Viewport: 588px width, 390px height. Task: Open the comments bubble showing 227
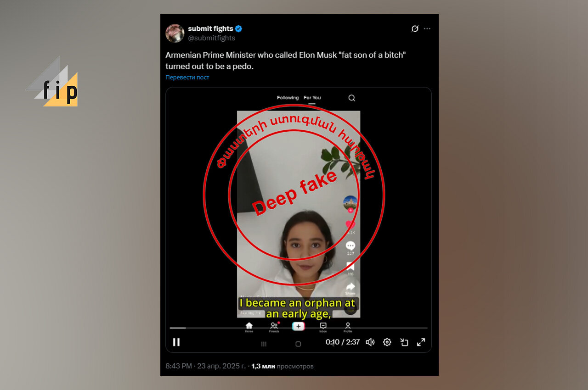351,245
